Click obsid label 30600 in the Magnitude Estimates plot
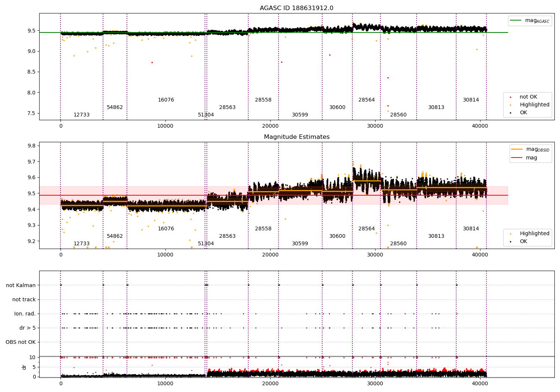The image size is (560, 392). [337, 236]
